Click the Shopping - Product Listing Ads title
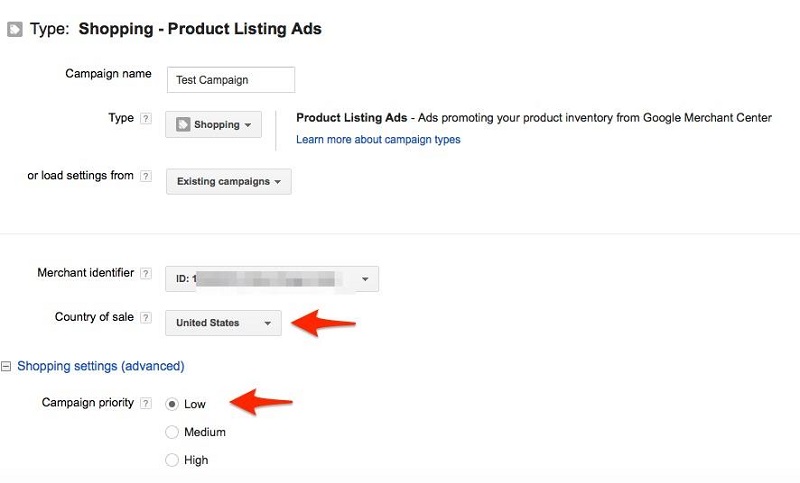The width and height of the screenshot is (800, 483). [x=200, y=29]
